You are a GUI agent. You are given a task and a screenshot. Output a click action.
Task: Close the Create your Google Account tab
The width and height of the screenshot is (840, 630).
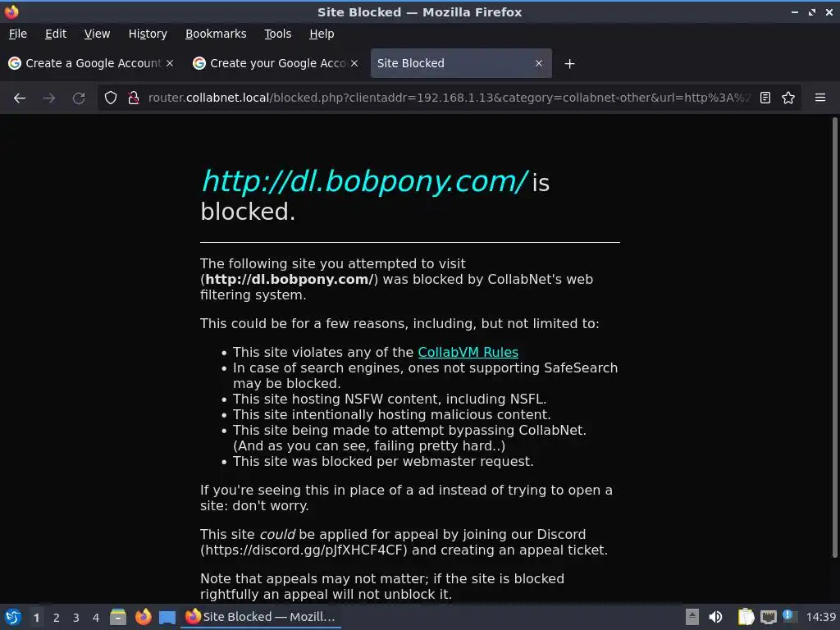click(x=354, y=63)
